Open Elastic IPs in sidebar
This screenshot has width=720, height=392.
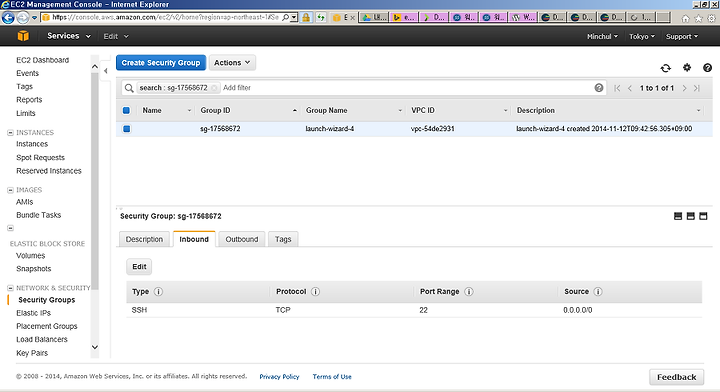pyautogui.click(x=34, y=313)
